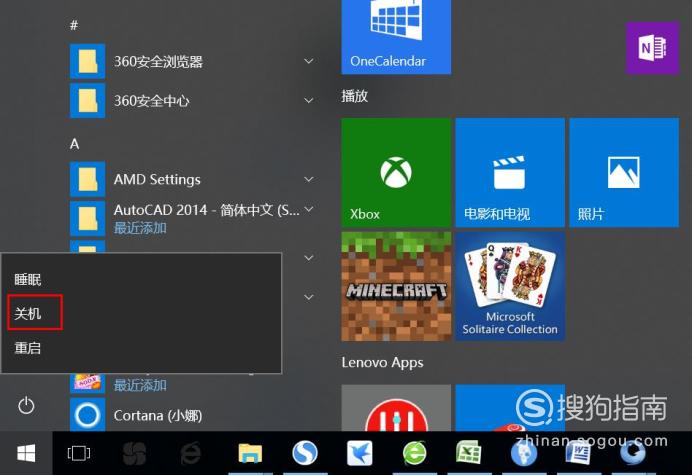Expand the 360安全浏览器 folder chevron
The image size is (692, 475).
click(x=309, y=61)
